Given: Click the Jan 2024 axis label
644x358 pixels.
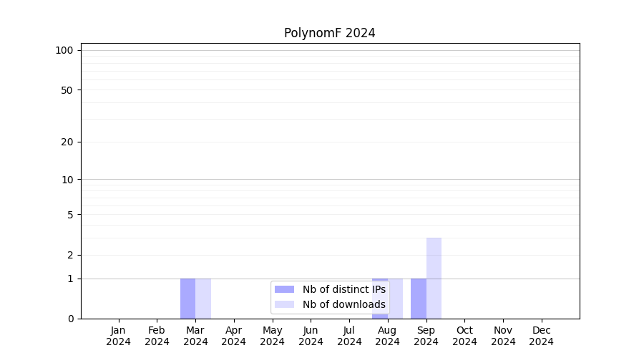Looking at the screenshot, I should [118, 336].
